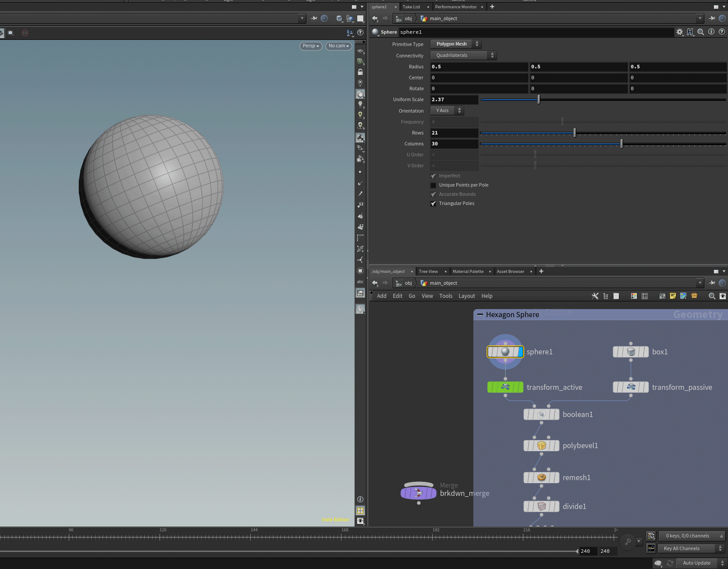Add a new tab in parameter pane

492,7
